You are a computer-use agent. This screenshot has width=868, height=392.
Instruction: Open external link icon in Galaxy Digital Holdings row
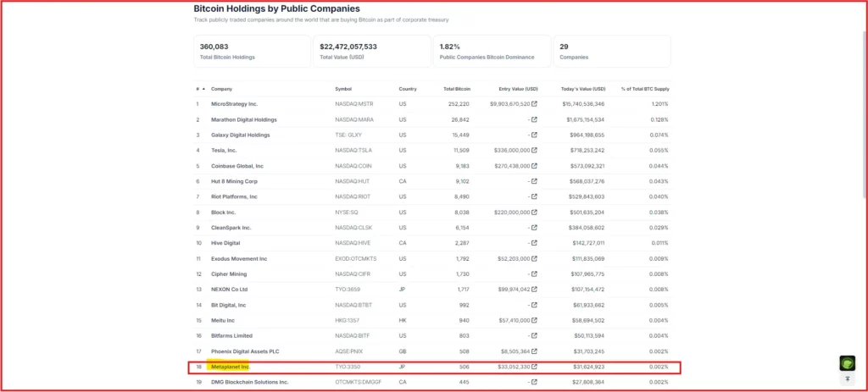[534, 135]
